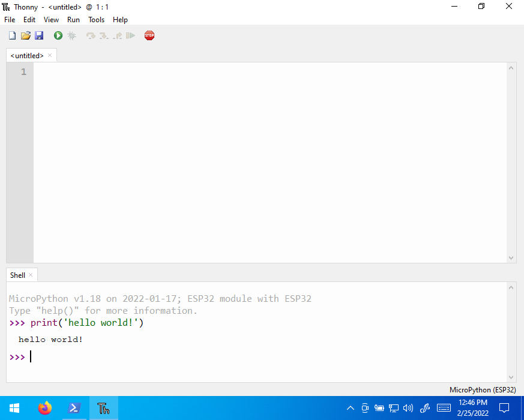Save the file with the floppy disk icon
This screenshot has height=420, width=524.
39,35
